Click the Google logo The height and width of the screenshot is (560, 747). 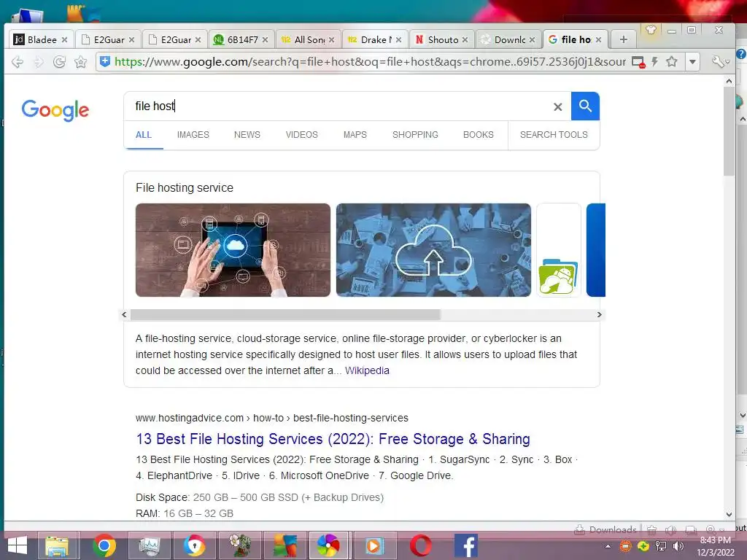[55, 110]
